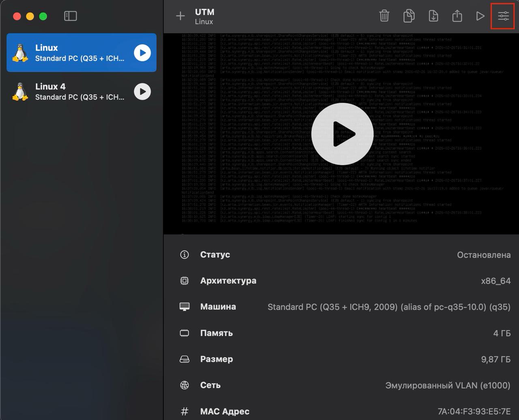Select the Linux VM in the sidebar
519x420 pixels.
(x=73, y=53)
